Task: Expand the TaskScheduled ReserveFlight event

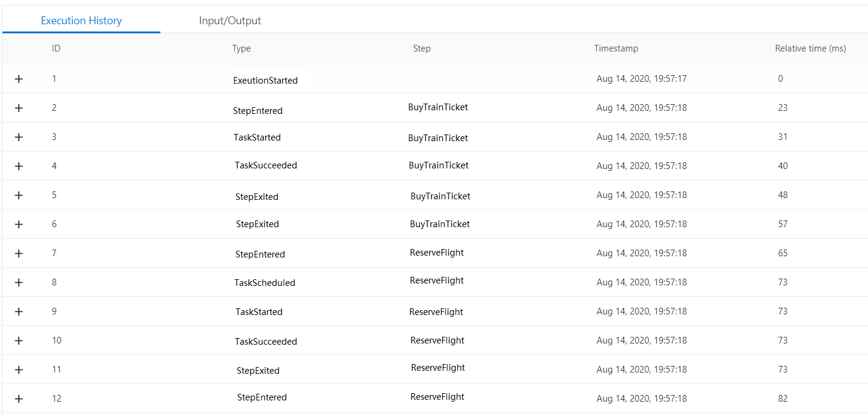Action: (19, 282)
